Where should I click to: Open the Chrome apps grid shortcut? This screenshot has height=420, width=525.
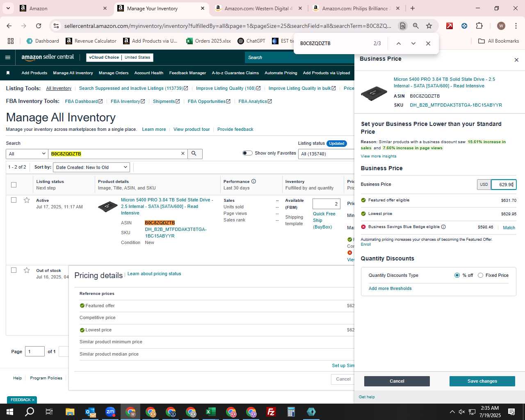(x=11, y=41)
